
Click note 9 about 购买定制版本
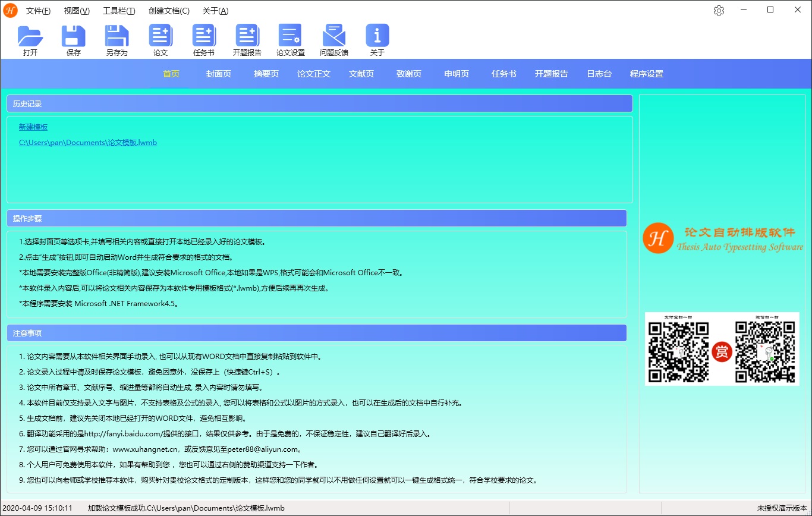click(278, 480)
